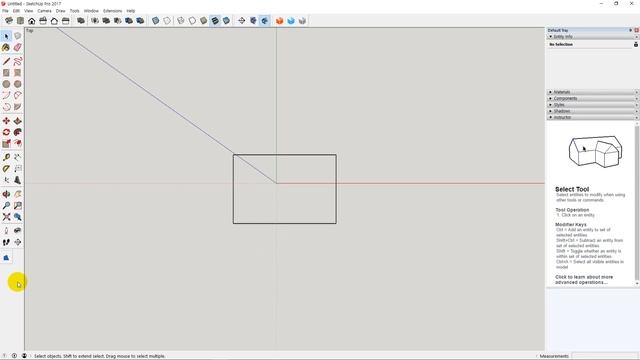This screenshot has width=640, height=360.
Task: Toggle X-Ray face style
Action: [x=156, y=21]
